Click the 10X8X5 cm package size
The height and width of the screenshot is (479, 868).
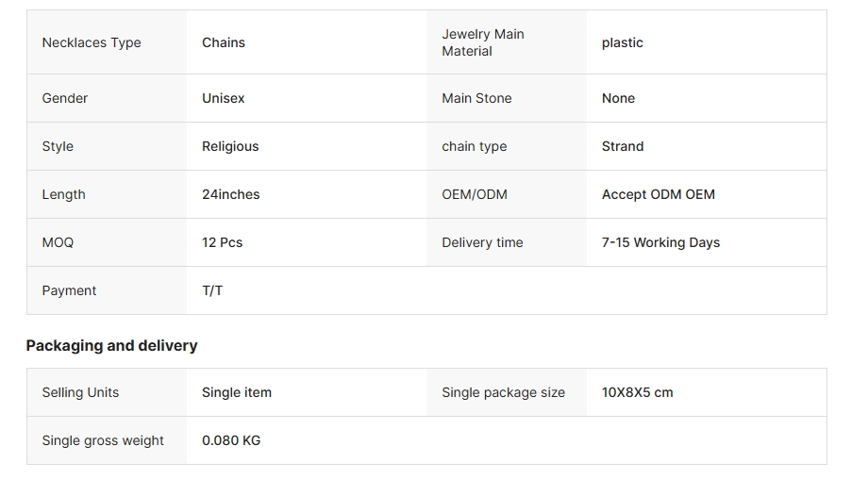point(637,392)
